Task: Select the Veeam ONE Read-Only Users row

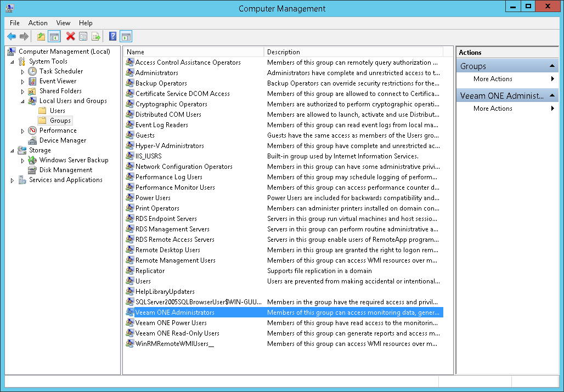Action: tap(284, 333)
